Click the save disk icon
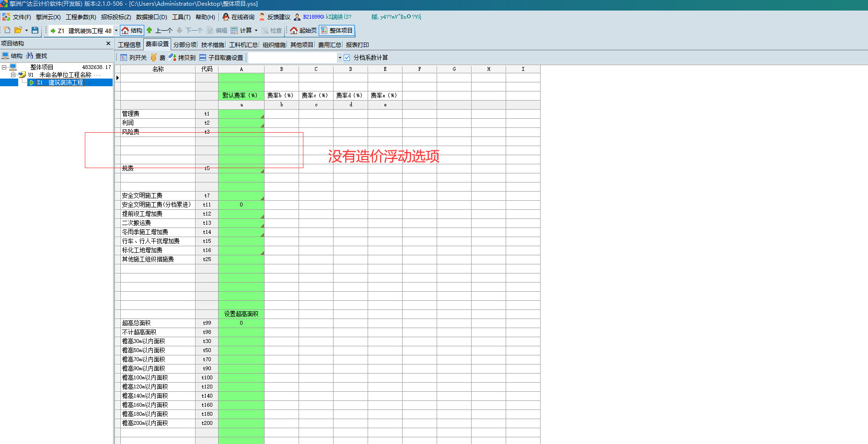 pyautogui.click(x=35, y=30)
